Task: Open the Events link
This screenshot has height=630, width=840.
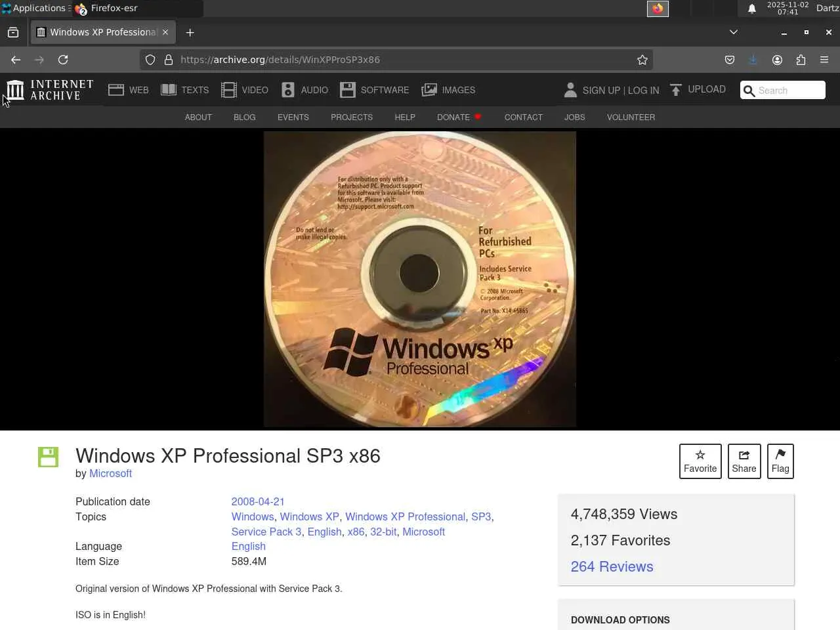Action: tap(293, 117)
